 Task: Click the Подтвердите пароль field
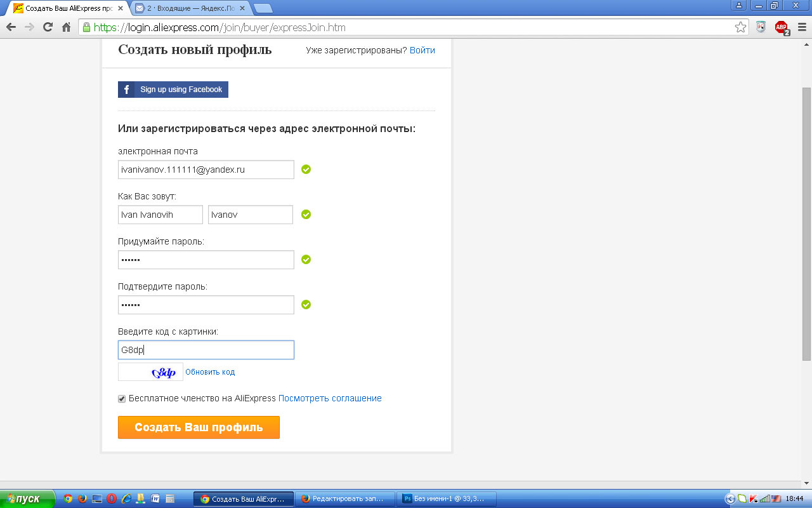(206, 305)
